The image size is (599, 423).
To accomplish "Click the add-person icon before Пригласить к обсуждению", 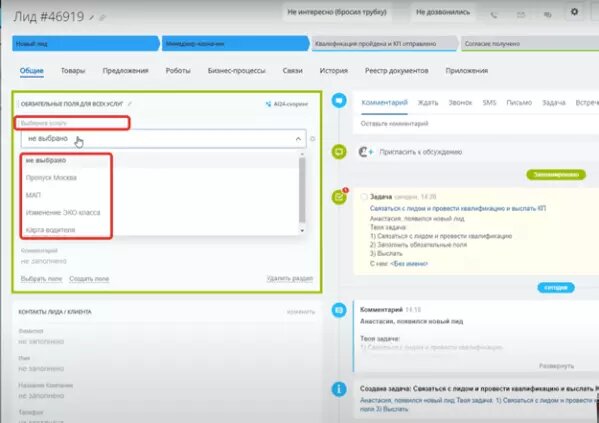I will point(366,152).
